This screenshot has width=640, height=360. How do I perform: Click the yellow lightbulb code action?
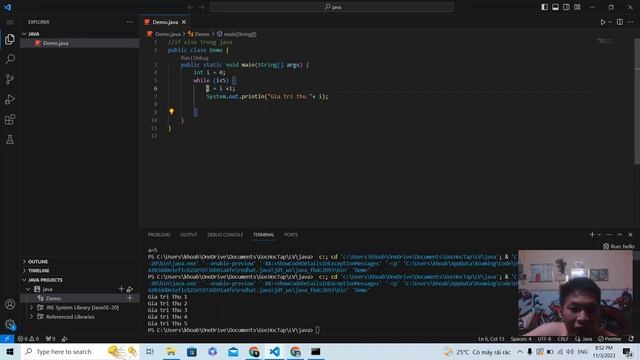click(x=171, y=111)
